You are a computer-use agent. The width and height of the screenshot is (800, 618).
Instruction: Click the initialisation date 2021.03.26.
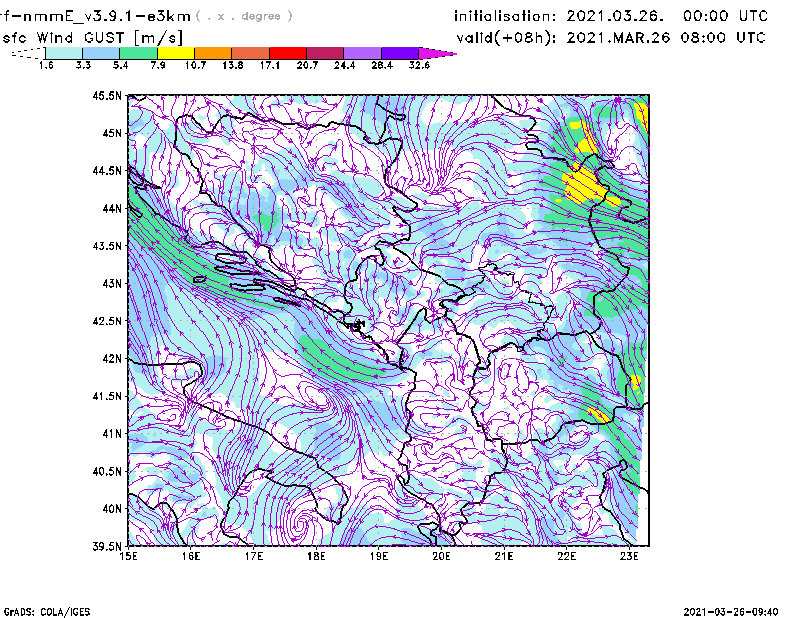[615, 16]
